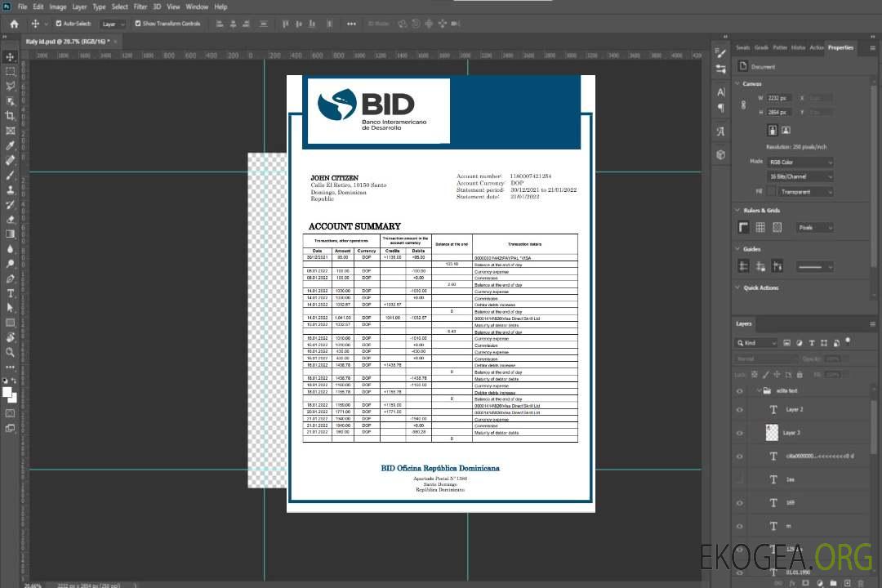The width and height of the screenshot is (882, 588).
Task: Select the Eyedropper tool
Action: point(10,145)
